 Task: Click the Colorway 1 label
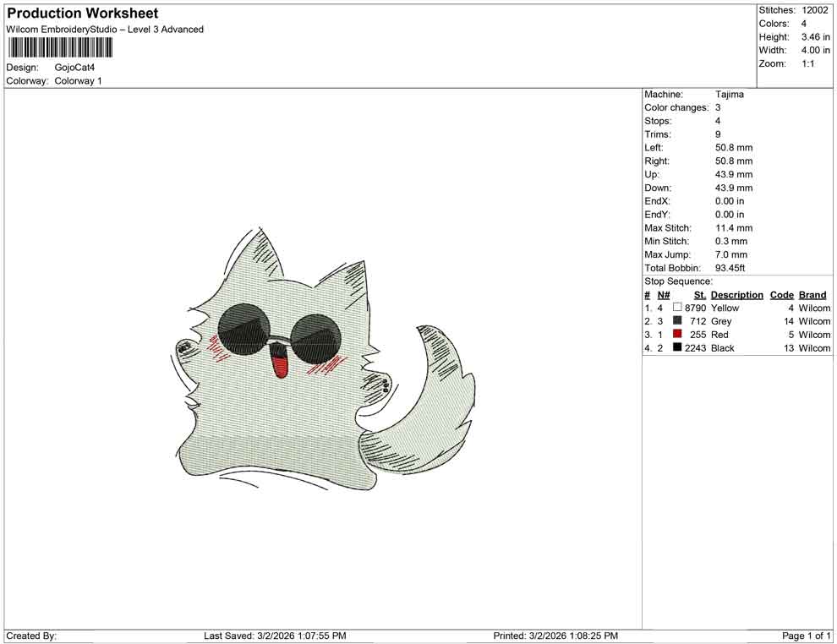[x=77, y=81]
